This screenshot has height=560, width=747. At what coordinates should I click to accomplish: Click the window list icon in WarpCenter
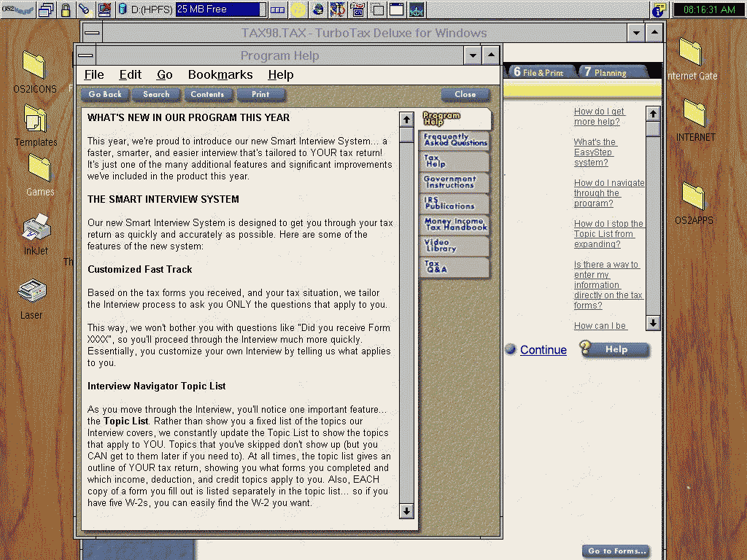coord(46,9)
